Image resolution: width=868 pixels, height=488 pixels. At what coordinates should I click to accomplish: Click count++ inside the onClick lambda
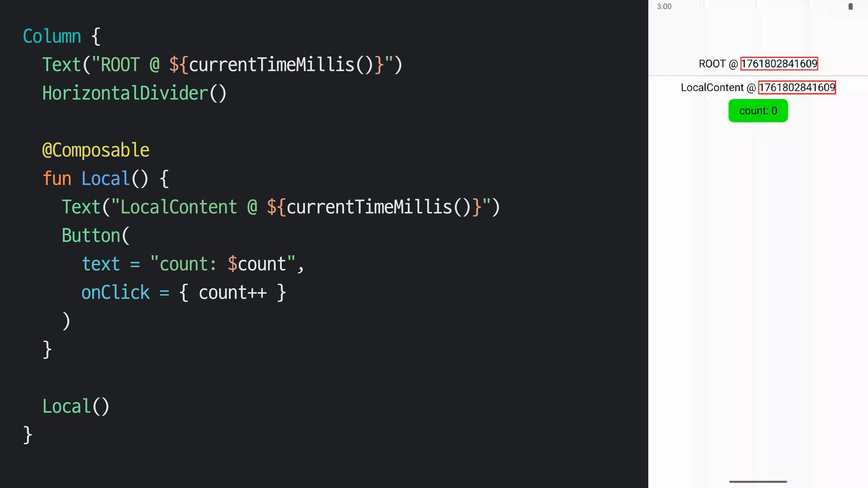[233, 293]
